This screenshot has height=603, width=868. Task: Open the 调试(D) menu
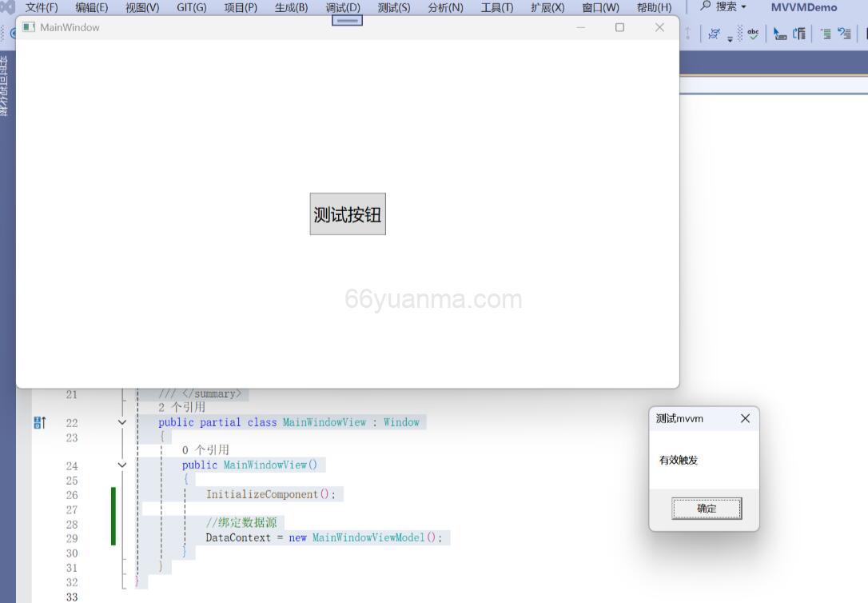tap(342, 7)
